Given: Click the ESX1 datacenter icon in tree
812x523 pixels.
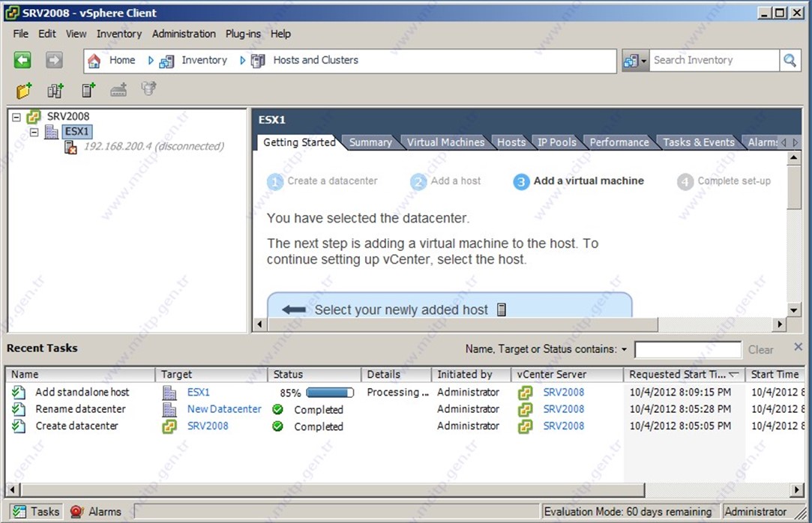Looking at the screenshot, I should [51, 131].
